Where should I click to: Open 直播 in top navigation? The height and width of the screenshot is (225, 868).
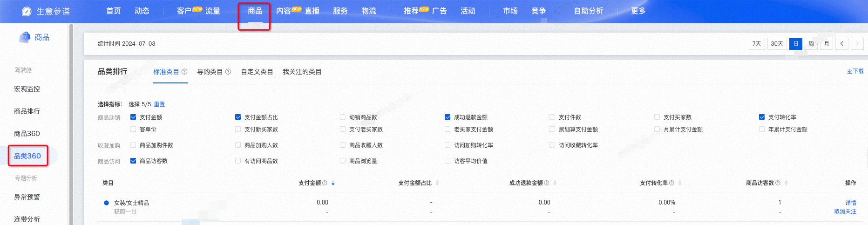pos(312,11)
